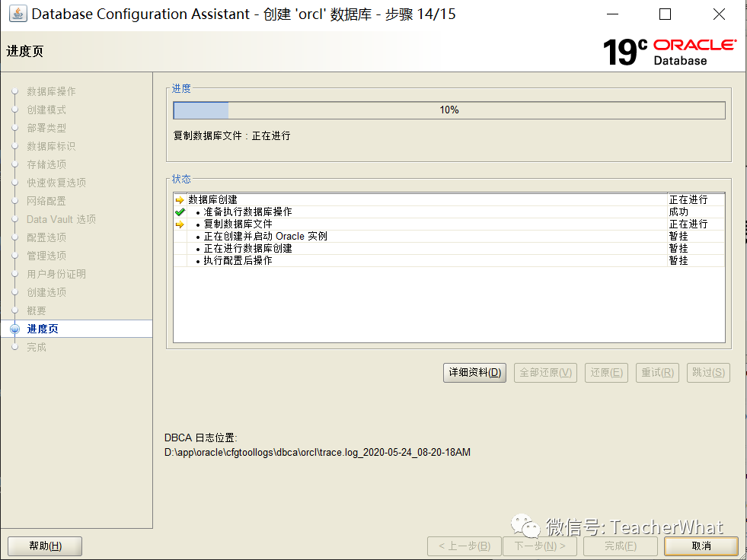Click the 全部还原(V) button
The height and width of the screenshot is (560, 747).
point(545,372)
